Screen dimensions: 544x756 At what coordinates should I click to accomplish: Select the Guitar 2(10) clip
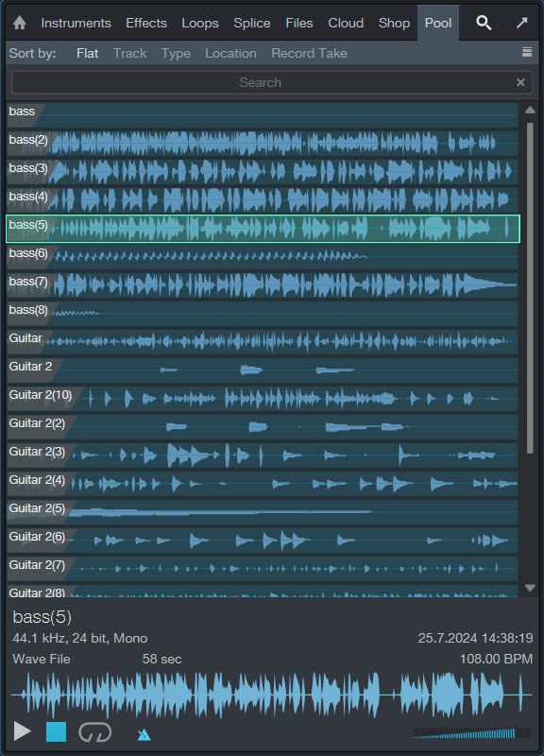click(263, 398)
